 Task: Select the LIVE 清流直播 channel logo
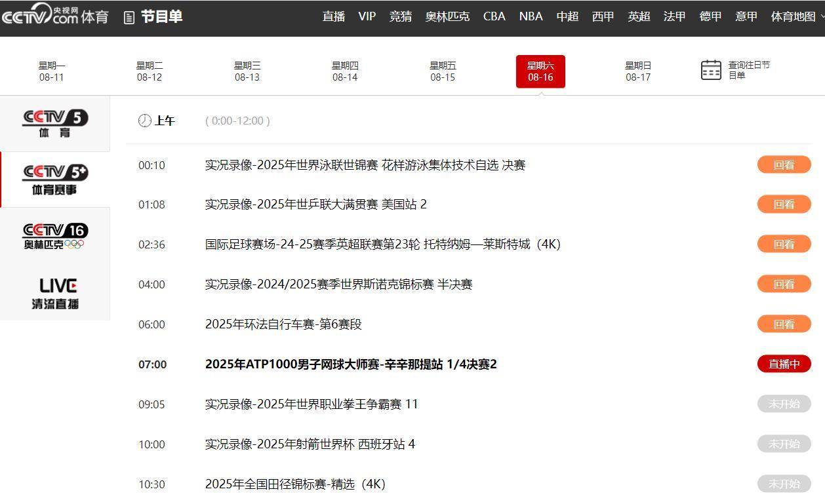(55, 293)
